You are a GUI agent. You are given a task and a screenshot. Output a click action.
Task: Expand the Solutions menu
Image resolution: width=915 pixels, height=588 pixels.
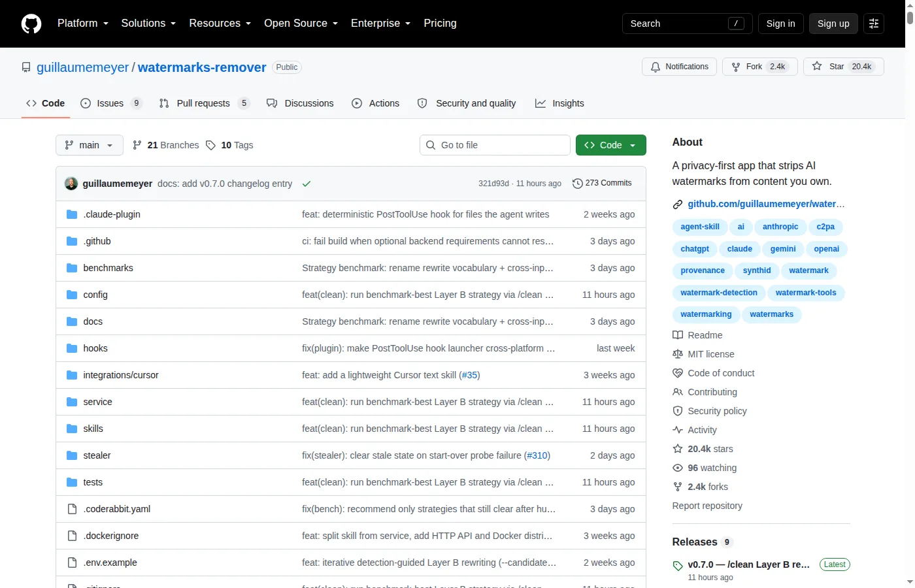point(148,24)
